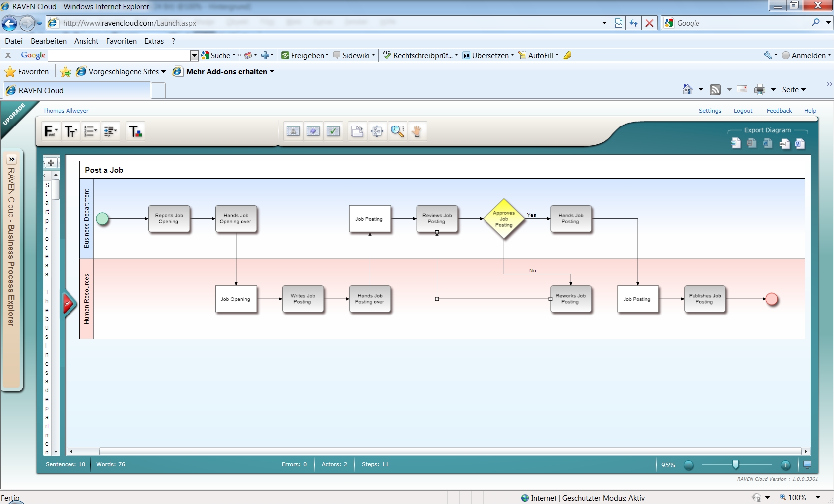The height and width of the screenshot is (504, 834).
Task: Open the numbered list tool
Action: [90, 131]
